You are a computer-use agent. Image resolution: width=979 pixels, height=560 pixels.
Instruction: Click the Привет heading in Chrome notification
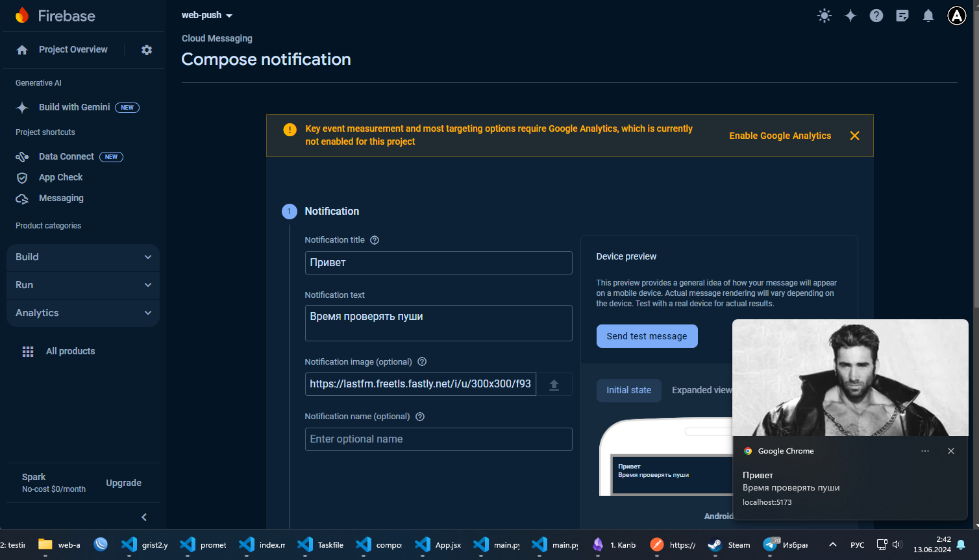pos(758,476)
